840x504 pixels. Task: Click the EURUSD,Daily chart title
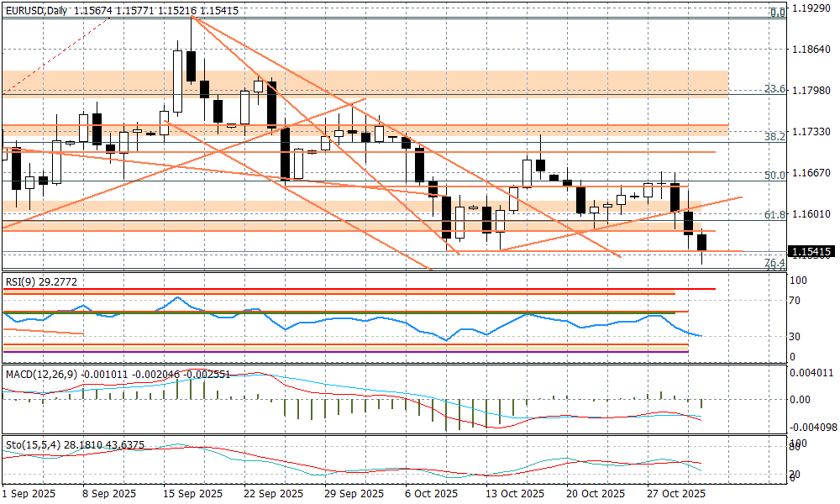tap(35, 10)
